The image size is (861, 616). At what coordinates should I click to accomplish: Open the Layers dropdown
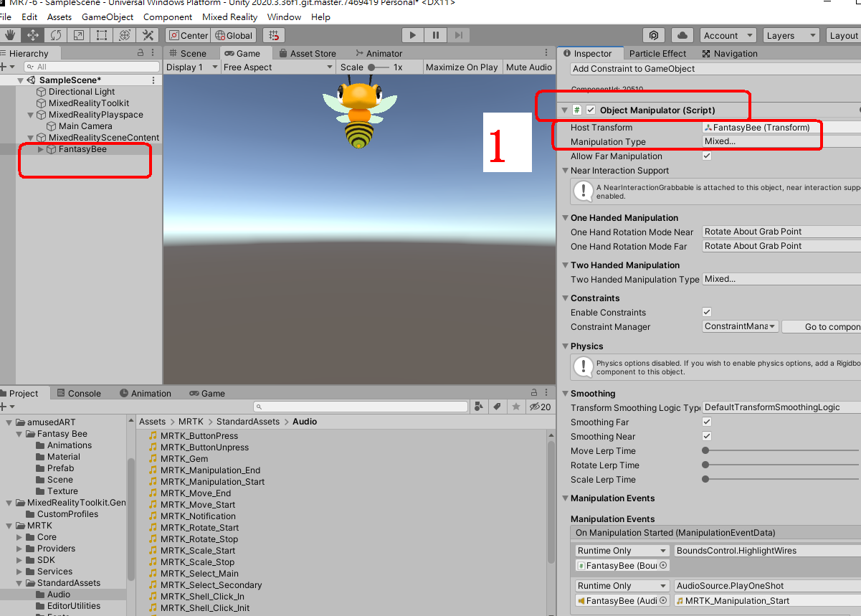pyautogui.click(x=791, y=35)
